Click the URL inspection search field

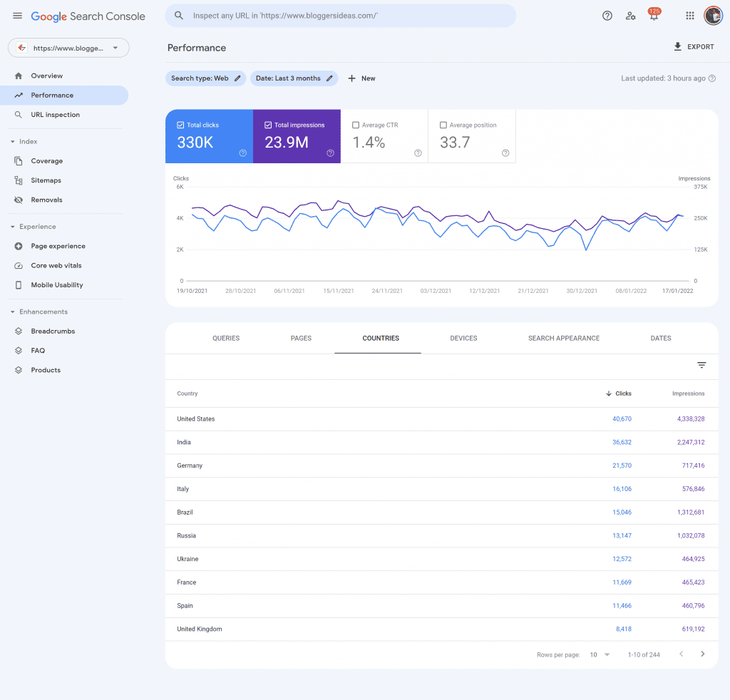tap(341, 16)
